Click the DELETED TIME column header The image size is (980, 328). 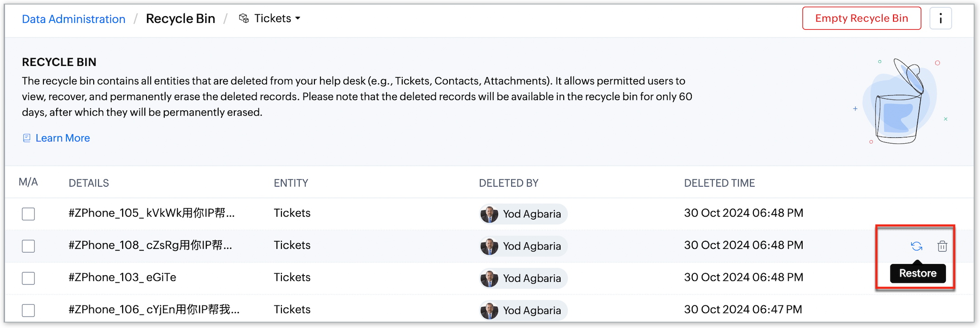(x=719, y=183)
